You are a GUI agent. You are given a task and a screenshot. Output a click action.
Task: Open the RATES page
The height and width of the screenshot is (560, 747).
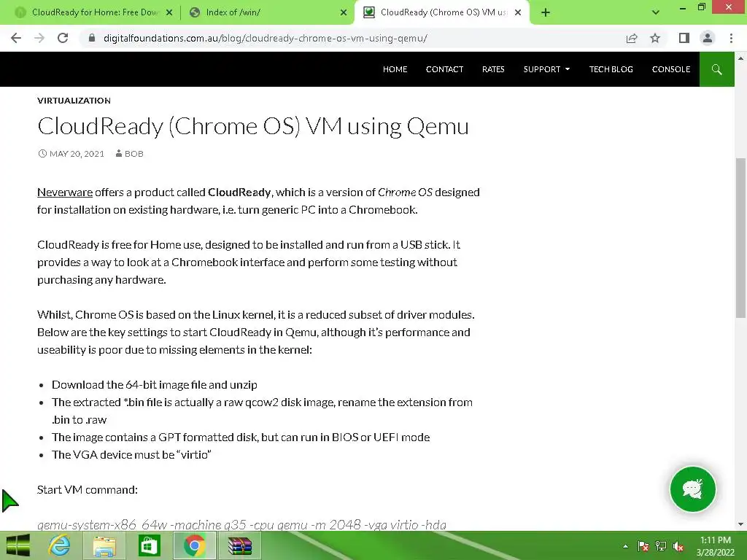coord(493,69)
